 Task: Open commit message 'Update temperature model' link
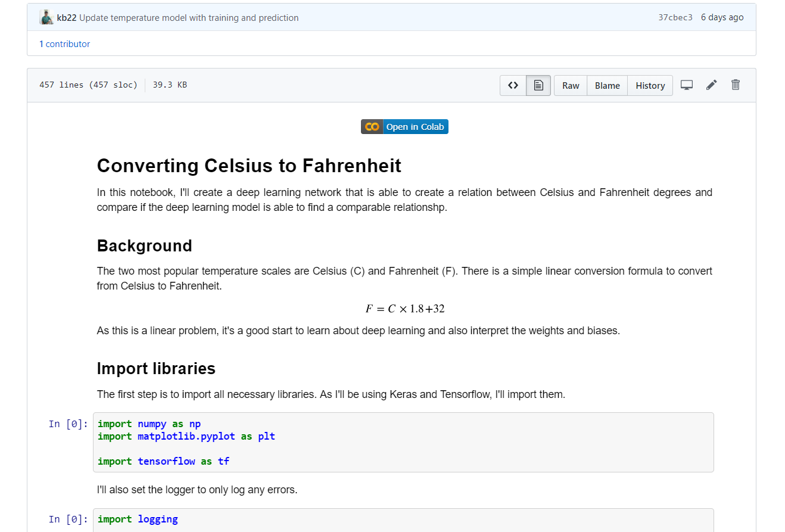189,18
